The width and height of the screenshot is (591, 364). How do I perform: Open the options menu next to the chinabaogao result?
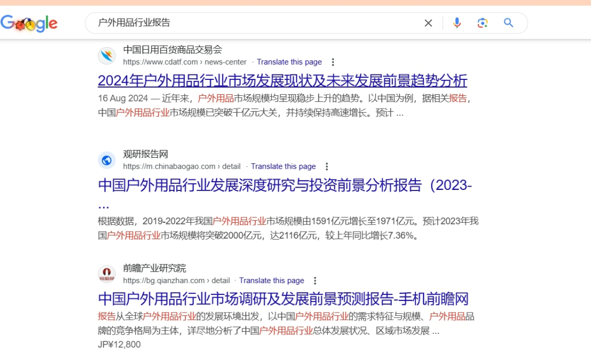[327, 166]
